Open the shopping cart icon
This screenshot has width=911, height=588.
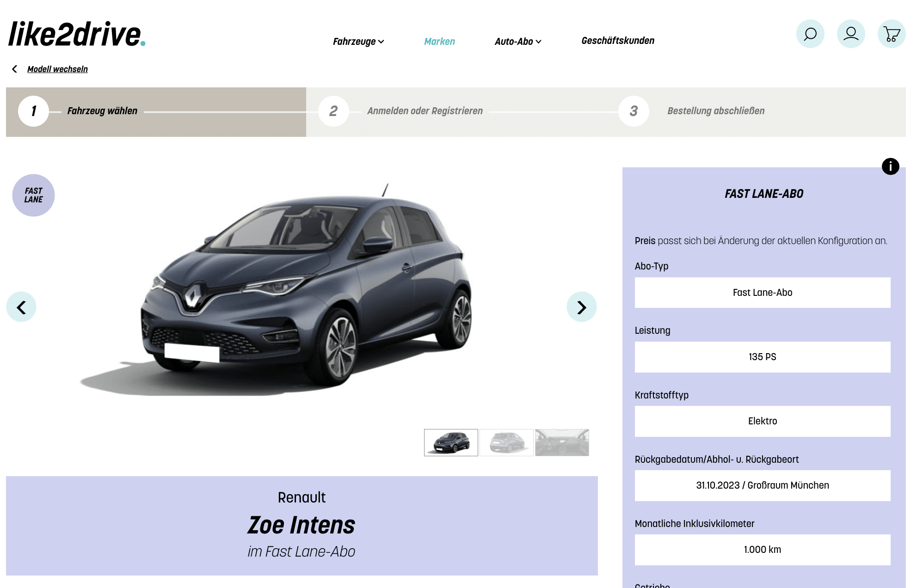click(x=892, y=34)
